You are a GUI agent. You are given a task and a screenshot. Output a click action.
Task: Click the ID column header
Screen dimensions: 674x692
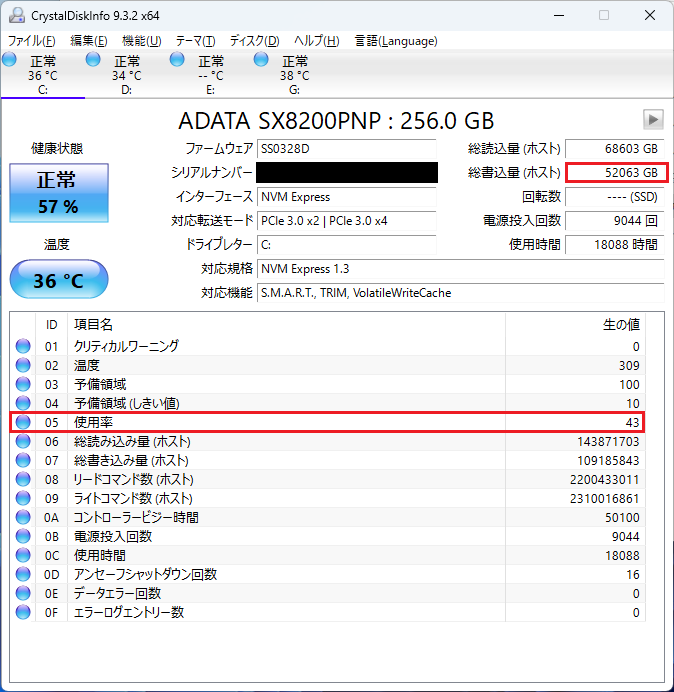(x=51, y=325)
